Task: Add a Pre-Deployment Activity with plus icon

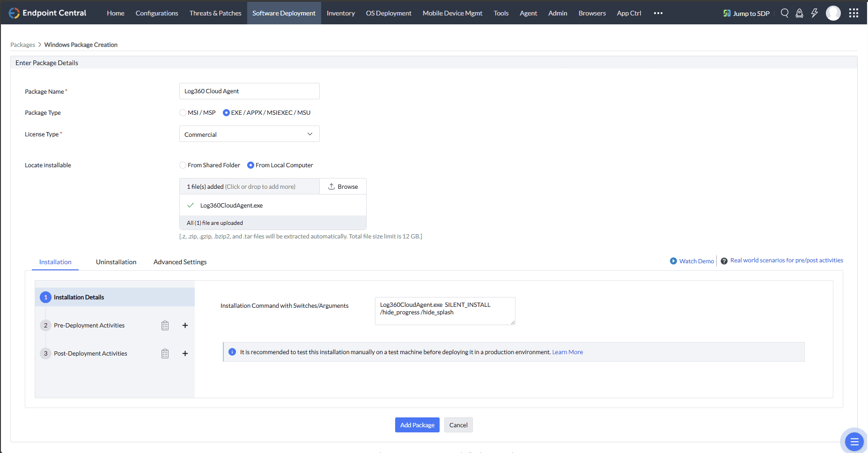Action: point(185,326)
